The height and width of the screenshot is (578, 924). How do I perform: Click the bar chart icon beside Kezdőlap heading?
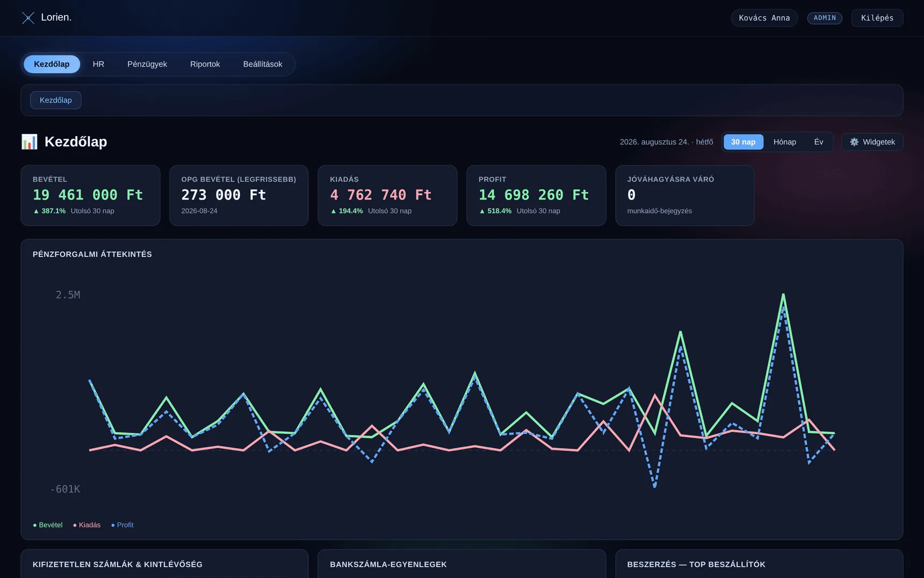tap(30, 142)
